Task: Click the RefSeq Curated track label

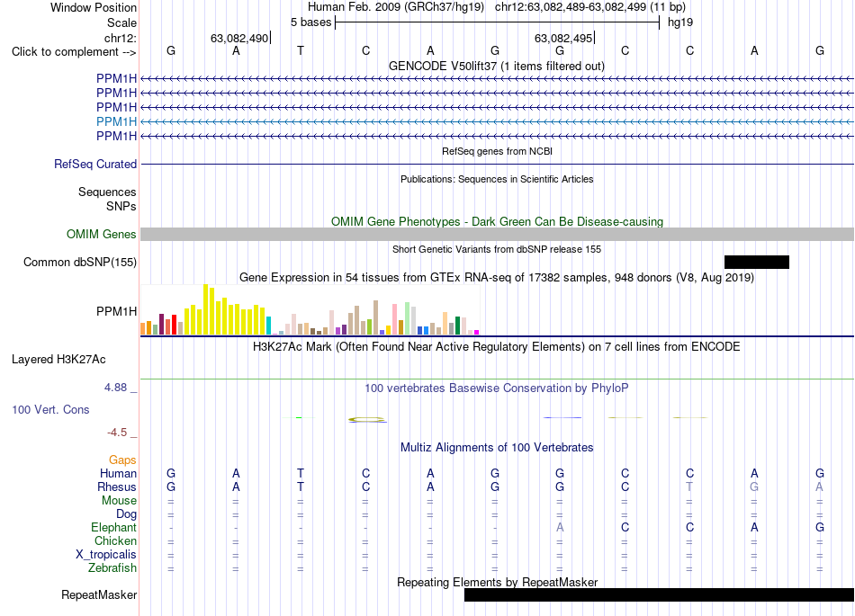Action: (x=95, y=164)
